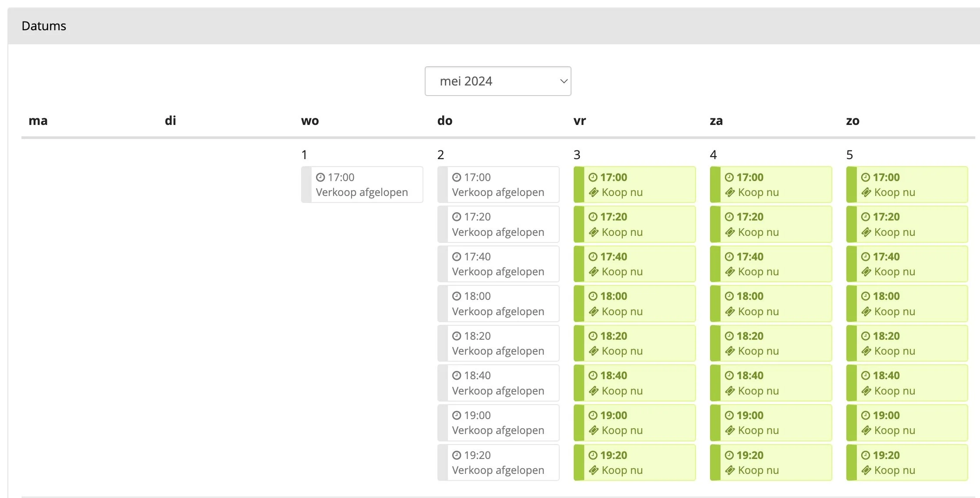
Task: Click Thursday 19:20 Verkoop afgelopen slot
Action: click(498, 462)
